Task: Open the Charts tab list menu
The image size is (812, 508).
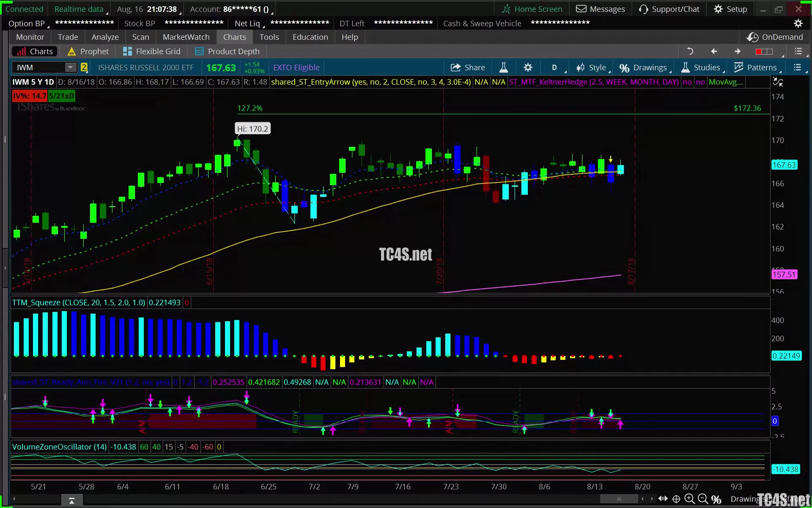Action: [x=798, y=51]
